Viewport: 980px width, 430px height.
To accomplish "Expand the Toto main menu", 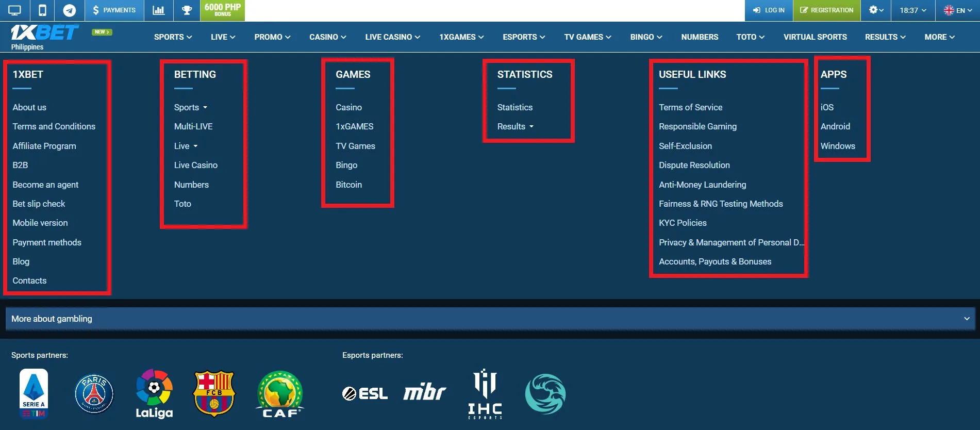I will pyautogui.click(x=751, y=37).
